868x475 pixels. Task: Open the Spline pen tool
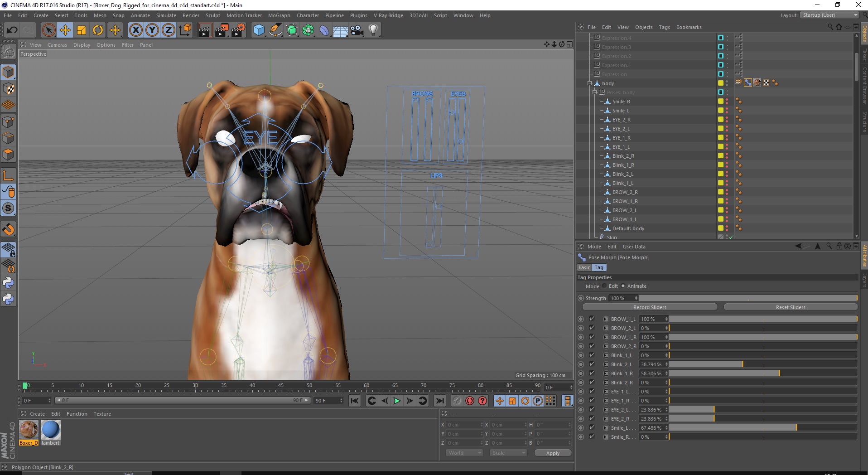tap(275, 30)
